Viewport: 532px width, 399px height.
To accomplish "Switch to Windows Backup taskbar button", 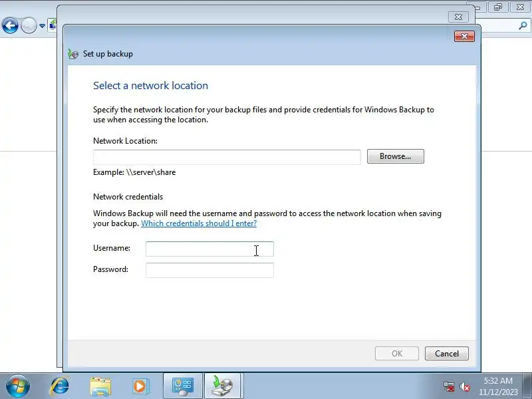I will coord(223,386).
